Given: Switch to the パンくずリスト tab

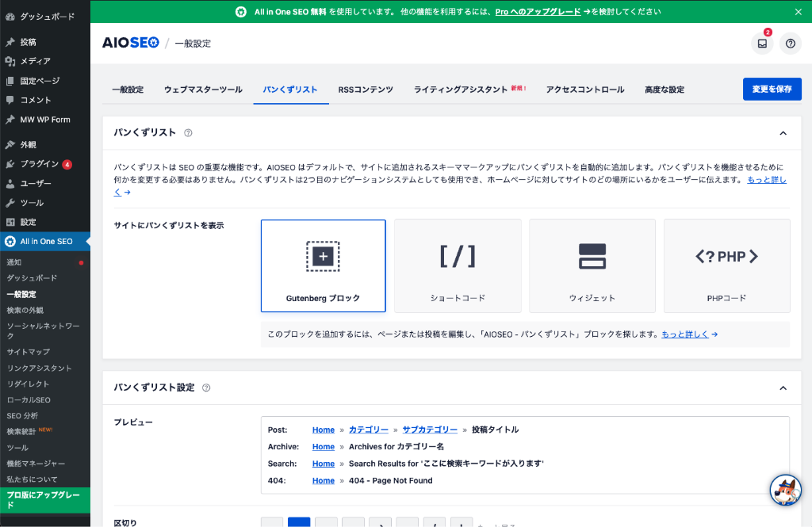Looking at the screenshot, I should pos(290,90).
